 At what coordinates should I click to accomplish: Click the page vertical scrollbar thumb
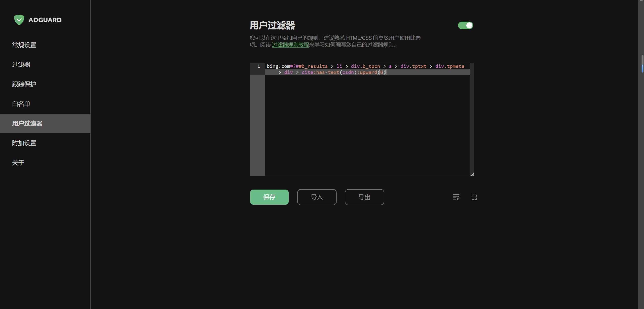pyautogui.click(x=642, y=64)
